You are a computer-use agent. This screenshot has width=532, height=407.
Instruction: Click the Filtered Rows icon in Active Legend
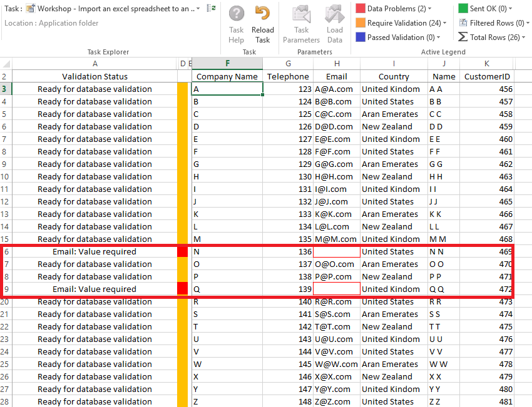[x=462, y=23]
